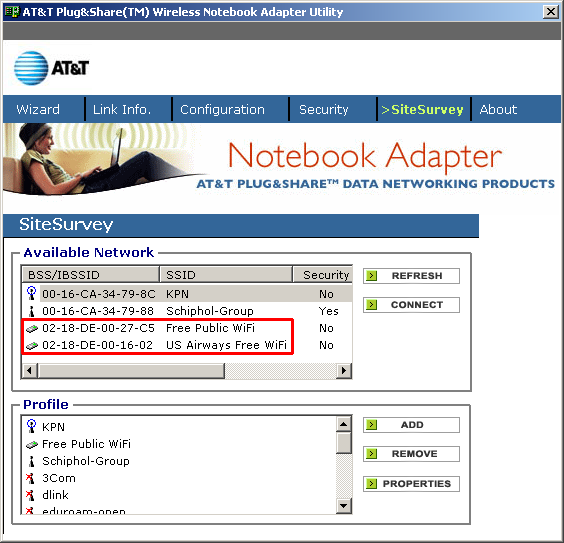Click the down arrow of the Profile list scrollbar

click(344, 506)
